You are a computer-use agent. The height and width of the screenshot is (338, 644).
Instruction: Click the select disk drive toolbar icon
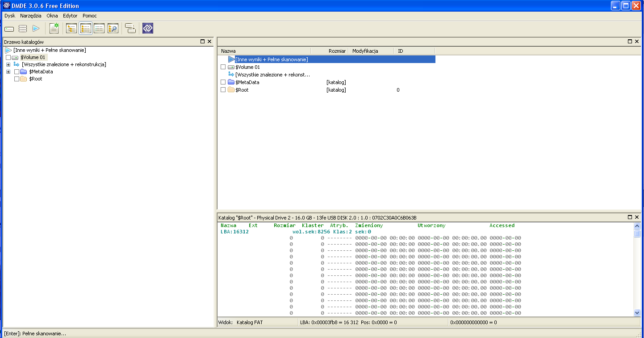9,29
